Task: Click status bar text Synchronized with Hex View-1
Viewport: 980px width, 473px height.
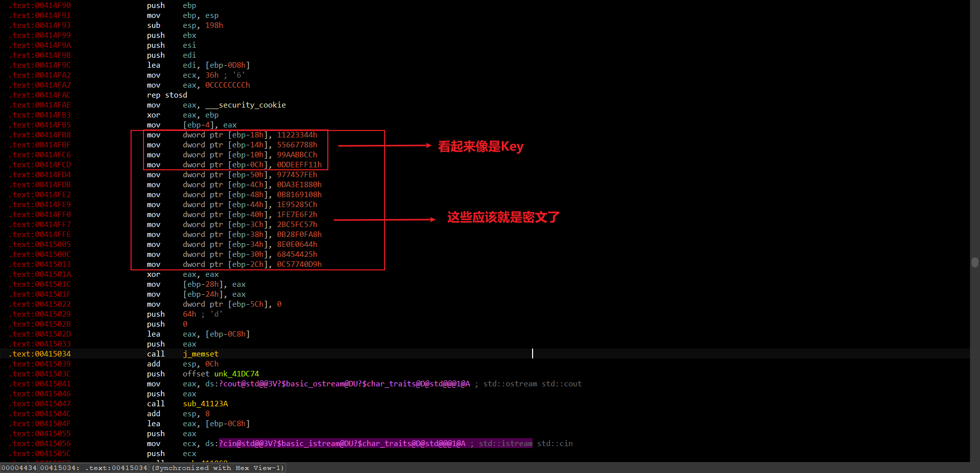Action: 218,468
